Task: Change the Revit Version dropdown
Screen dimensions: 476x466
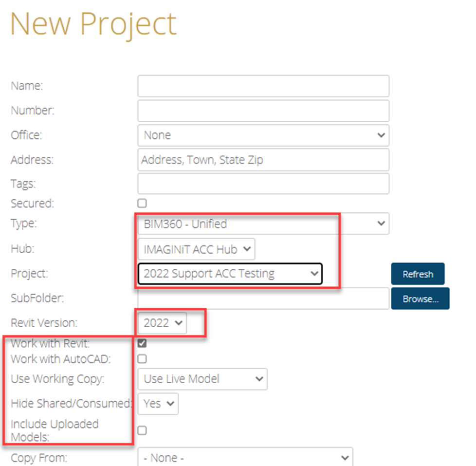Action: coord(162,323)
